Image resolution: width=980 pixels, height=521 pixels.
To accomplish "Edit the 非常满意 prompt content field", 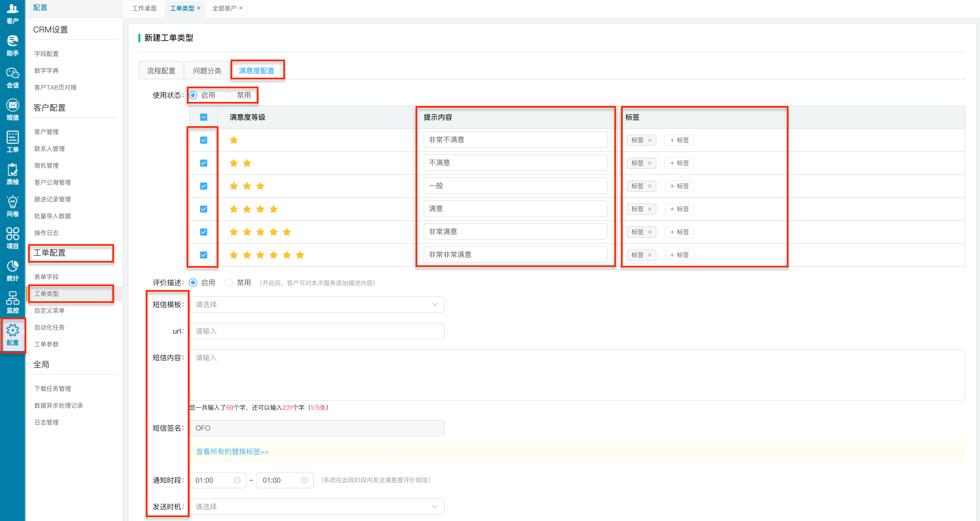I will pyautogui.click(x=515, y=232).
